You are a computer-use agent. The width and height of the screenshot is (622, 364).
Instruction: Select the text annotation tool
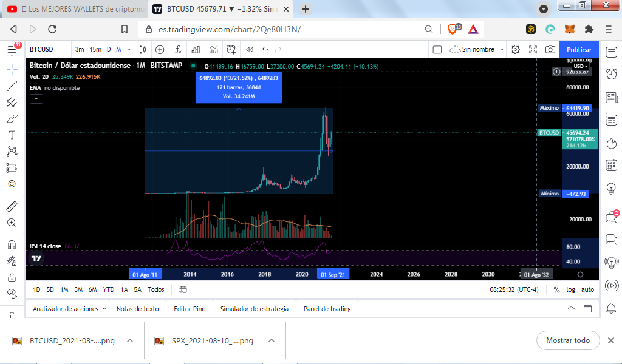coord(12,135)
